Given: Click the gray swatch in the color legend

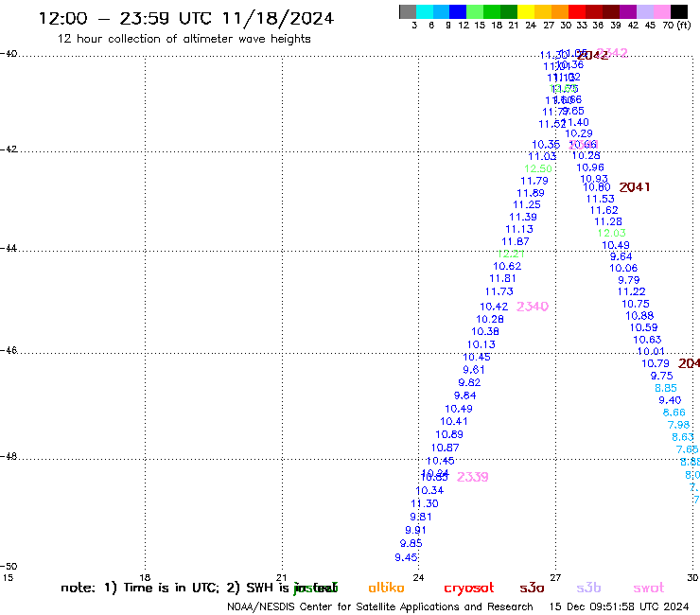Looking at the screenshot, I should point(408,11).
